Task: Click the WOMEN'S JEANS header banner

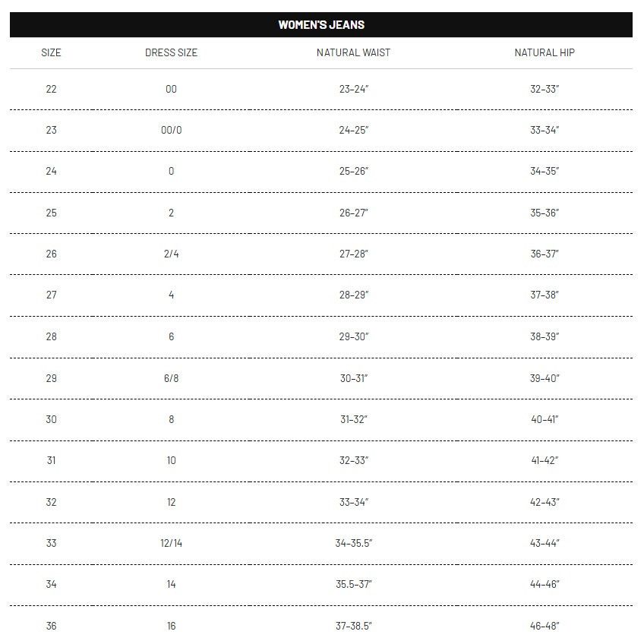Action: 321,24
